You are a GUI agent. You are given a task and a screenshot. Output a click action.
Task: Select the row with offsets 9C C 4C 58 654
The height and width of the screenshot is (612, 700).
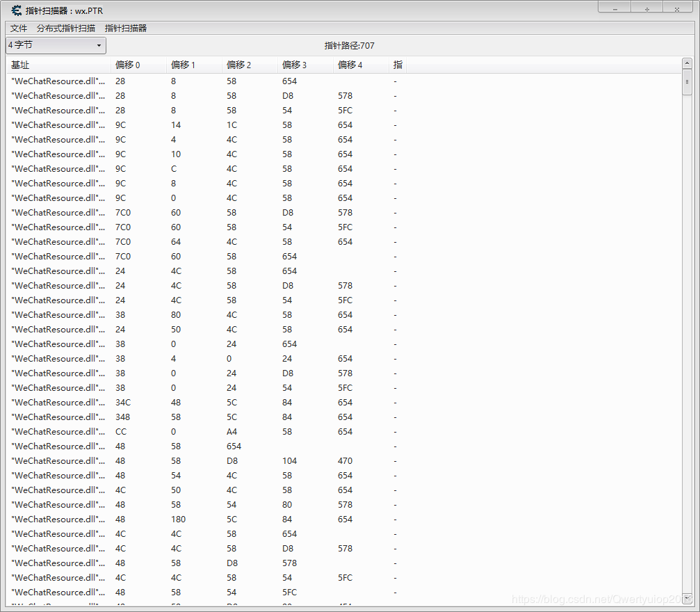[344, 169]
